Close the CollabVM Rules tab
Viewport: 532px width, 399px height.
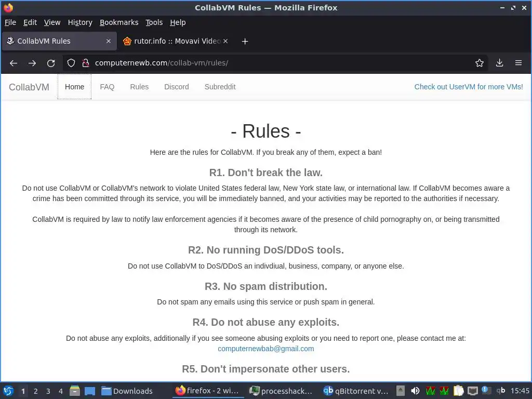point(109,41)
